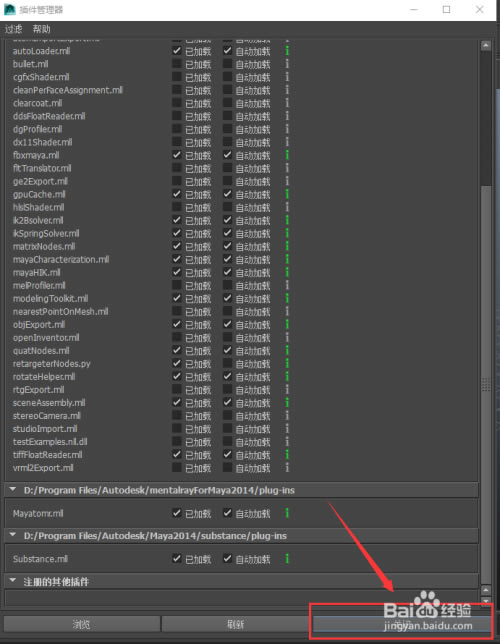
Task: Click the 刷新 button
Action: coord(235,624)
